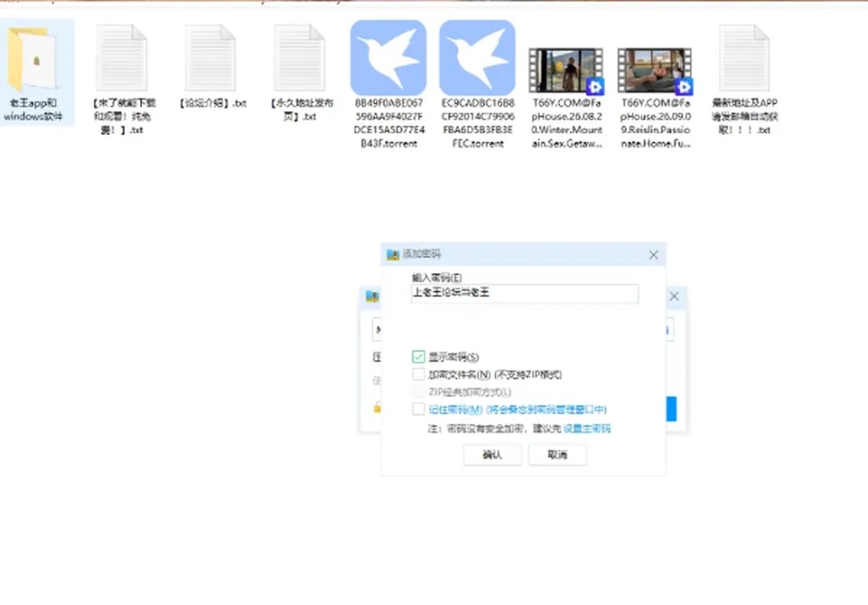Select the text file next to the folder
This screenshot has width=868, height=605.
[x=122, y=58]
